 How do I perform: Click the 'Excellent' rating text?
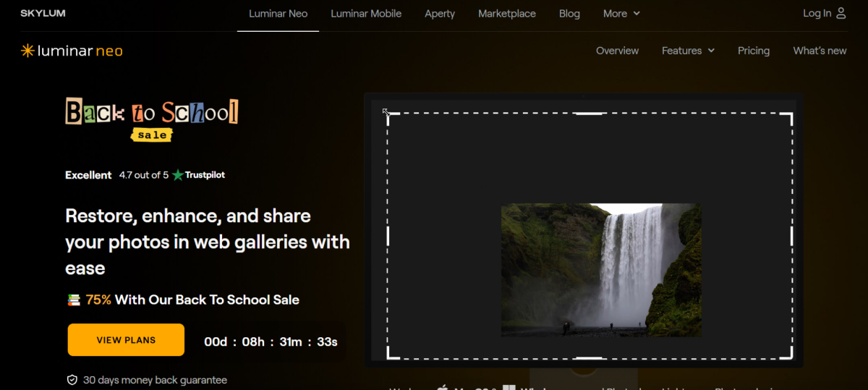click(x=88, y=175)
